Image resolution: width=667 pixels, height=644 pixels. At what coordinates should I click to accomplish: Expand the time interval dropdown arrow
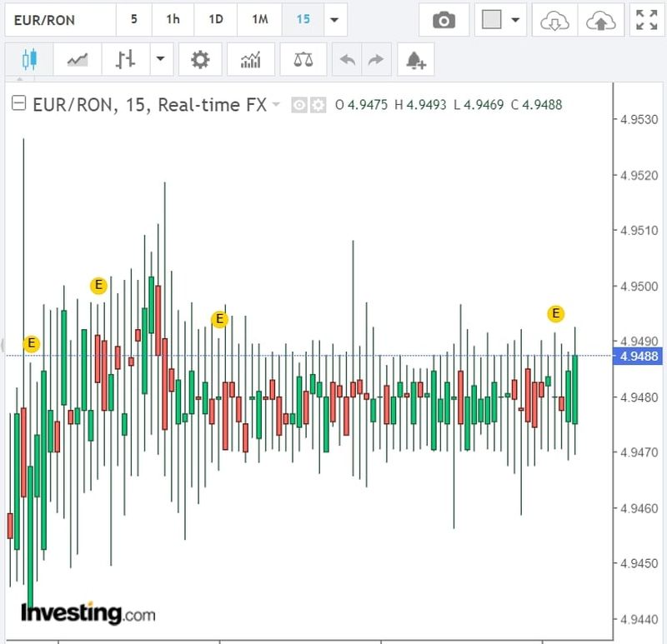334,20
